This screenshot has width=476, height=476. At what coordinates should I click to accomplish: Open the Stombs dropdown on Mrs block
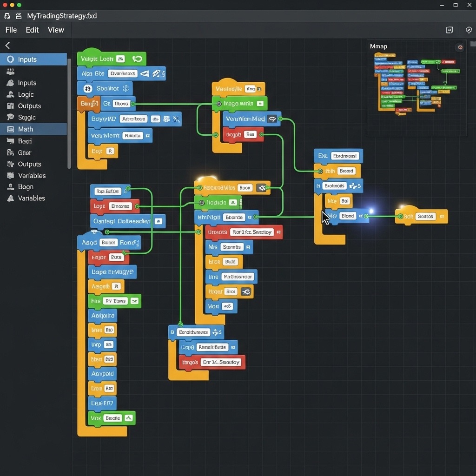[x=231, y=247]
